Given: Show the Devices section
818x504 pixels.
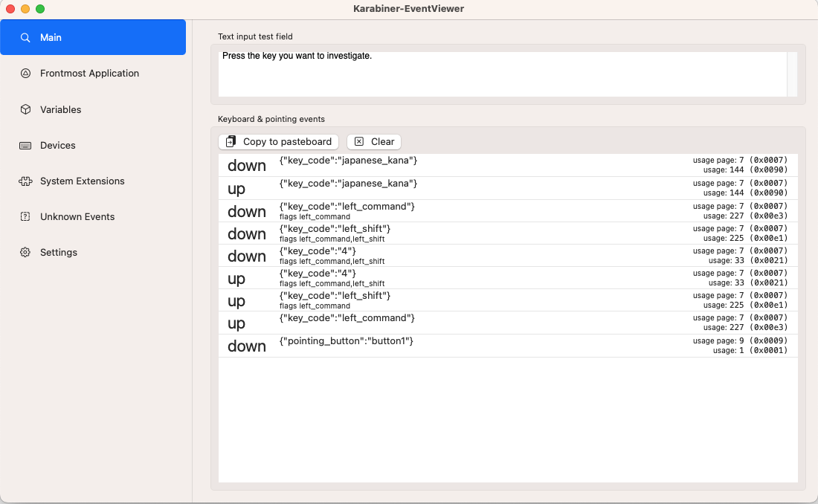Looking at the screenshot, I should pos(93,145).
